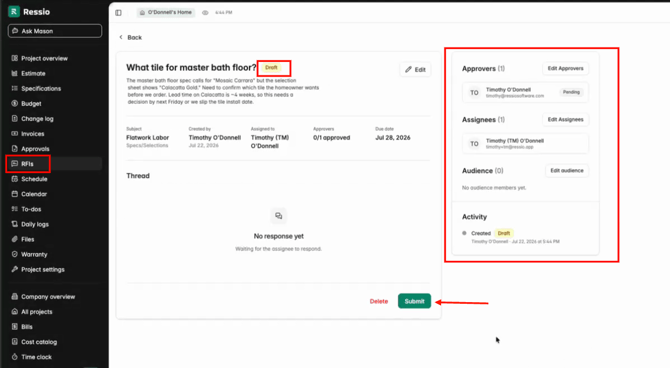Open the Ask Mason assistant
The width and height of the screenshot is (670, 368).
tap(55, 31)
